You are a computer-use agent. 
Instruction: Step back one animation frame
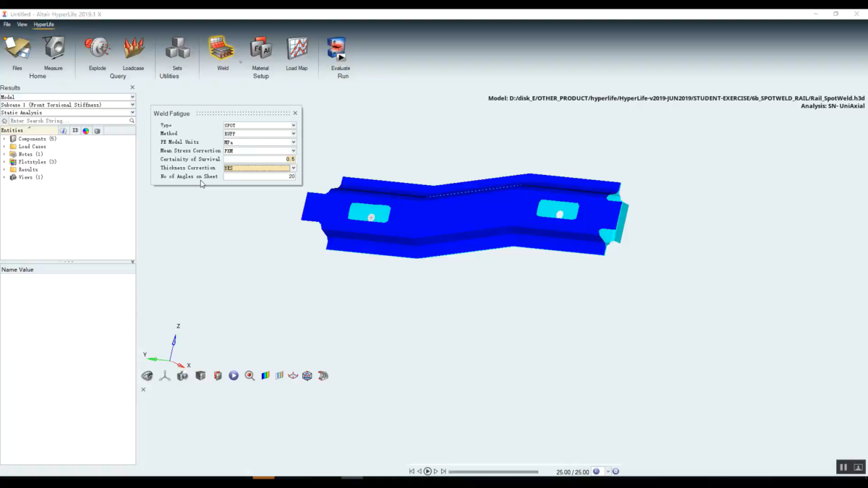pyautogui.click(x=419, y=471)
